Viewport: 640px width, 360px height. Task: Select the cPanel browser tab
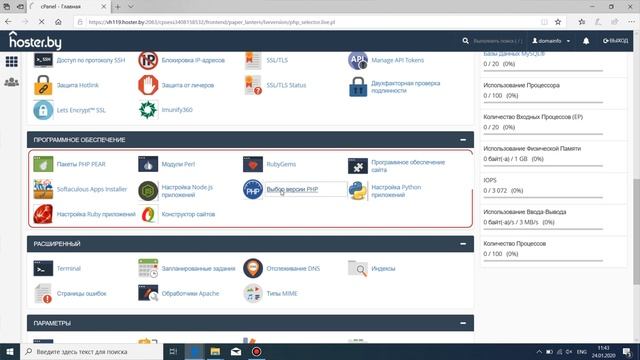[x=69, y=7]
